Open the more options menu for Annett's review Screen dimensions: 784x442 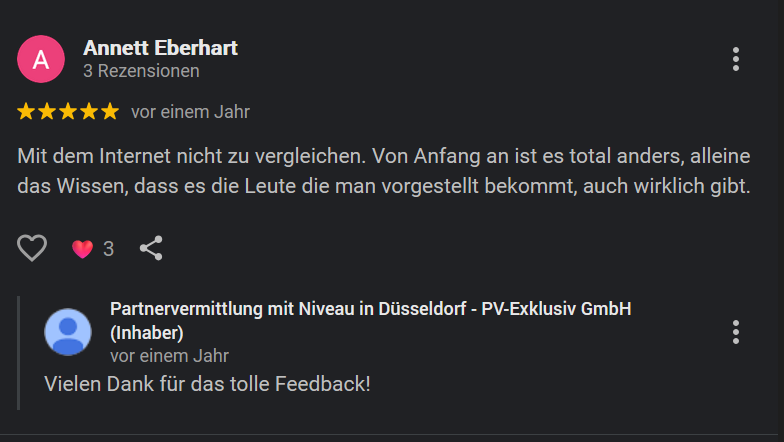pyautogui.click(x=736, y=59)
